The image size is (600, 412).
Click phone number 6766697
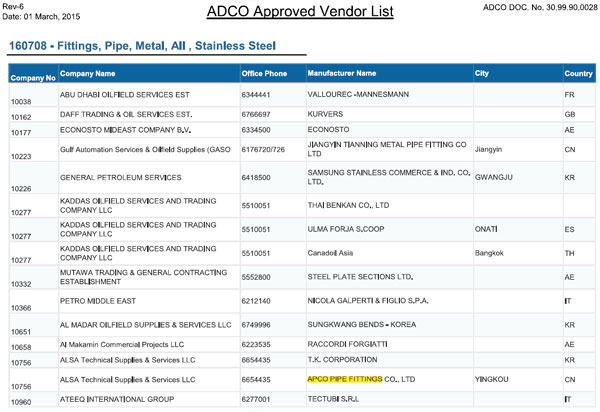tap(256, 114)
